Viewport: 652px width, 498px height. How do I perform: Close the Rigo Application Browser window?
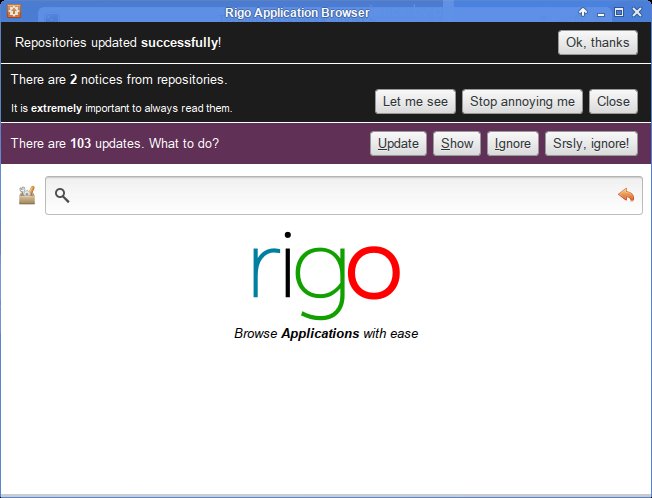pos(637,12)
